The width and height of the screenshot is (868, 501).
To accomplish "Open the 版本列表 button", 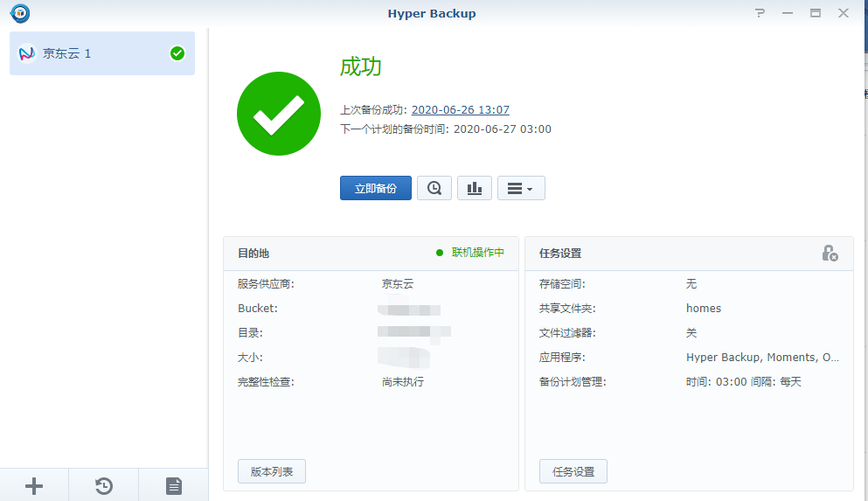I will coord(272,471).
